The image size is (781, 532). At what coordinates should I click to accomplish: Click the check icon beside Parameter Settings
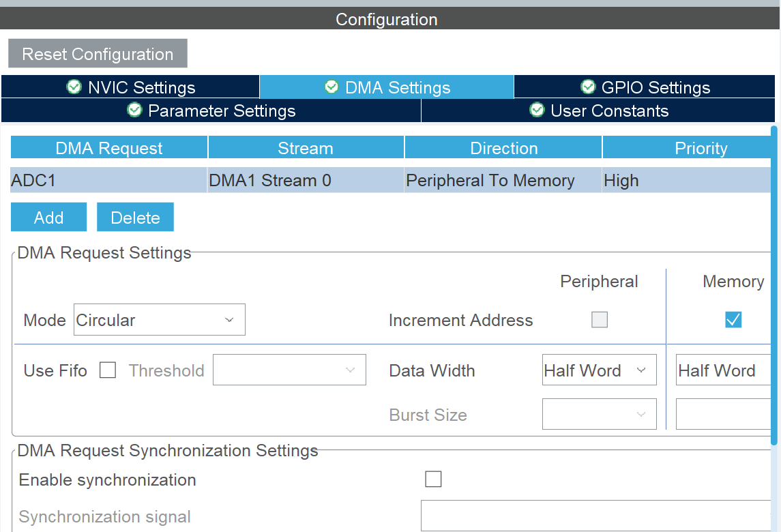pos(134,110)
